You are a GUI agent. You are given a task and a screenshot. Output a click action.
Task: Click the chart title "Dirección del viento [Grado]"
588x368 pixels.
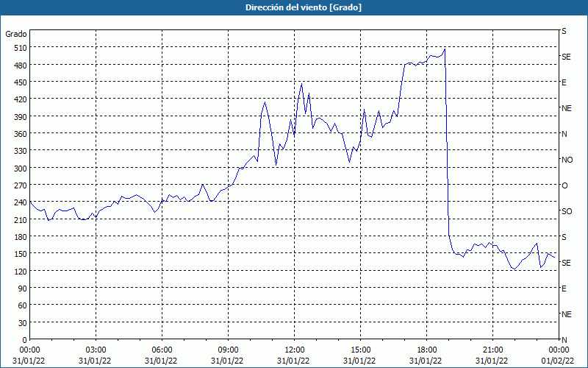tap(304, 7)
